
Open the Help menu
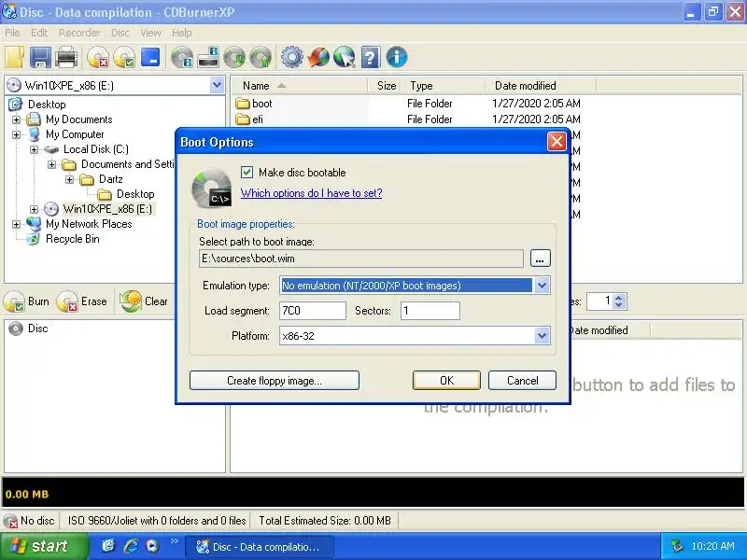(x=182, y=33)
